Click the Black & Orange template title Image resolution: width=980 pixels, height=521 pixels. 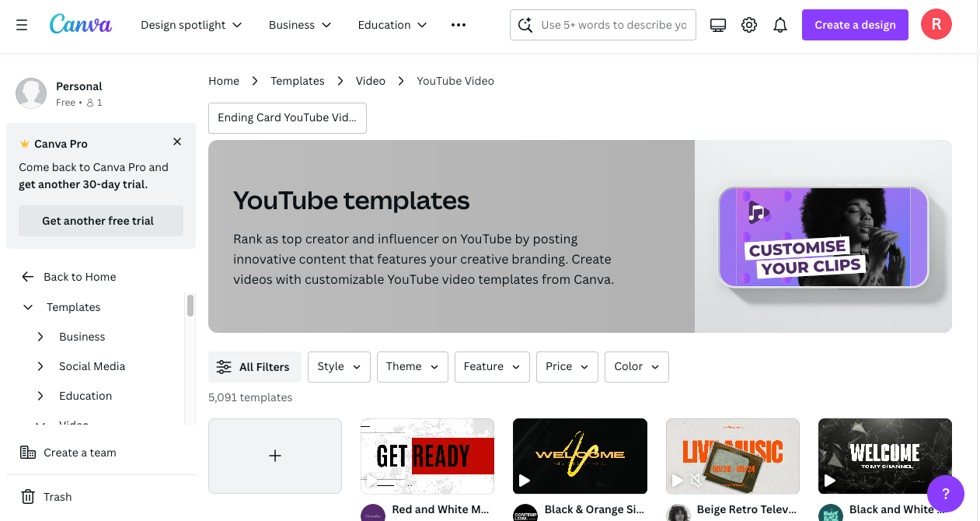coord(595,510)
